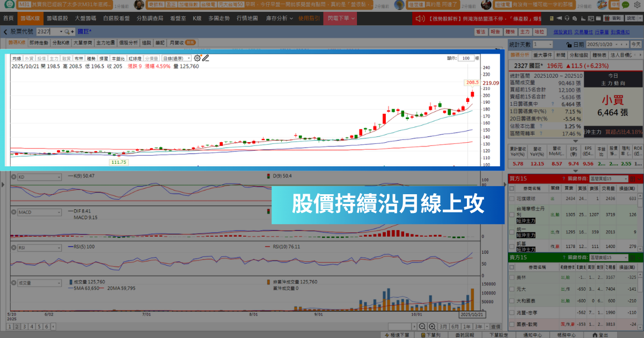
Task: Click the bar chart icon in top toolbar
Action: [583, 18]
